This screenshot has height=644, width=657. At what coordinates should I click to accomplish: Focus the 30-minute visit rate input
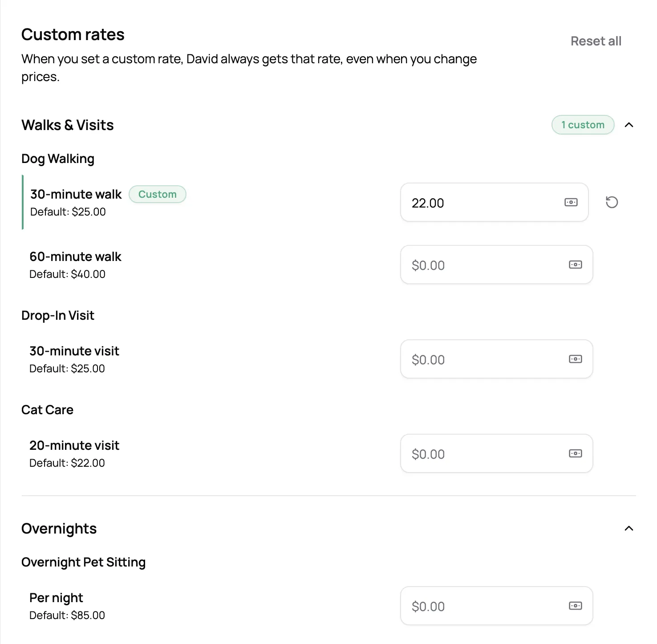pyautogui.click(x=497, y=359)
